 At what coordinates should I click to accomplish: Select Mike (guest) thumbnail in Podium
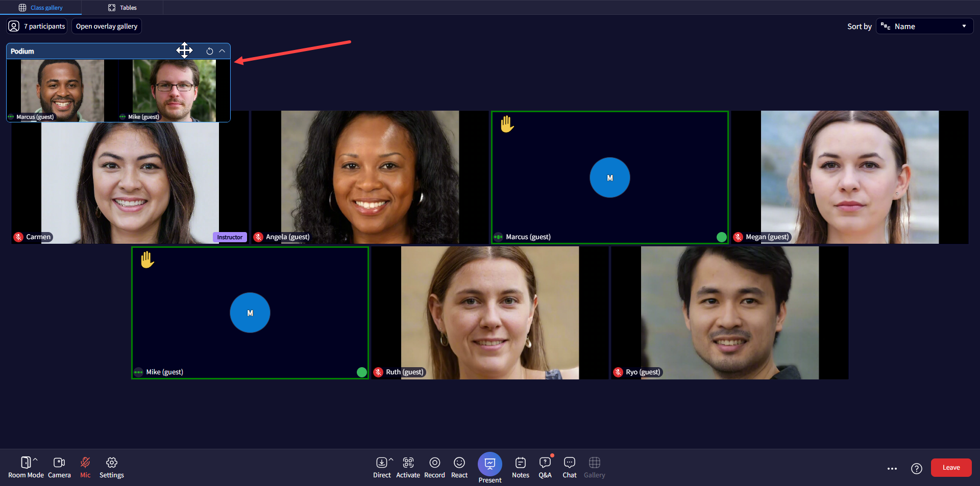(x=174, y=90)
